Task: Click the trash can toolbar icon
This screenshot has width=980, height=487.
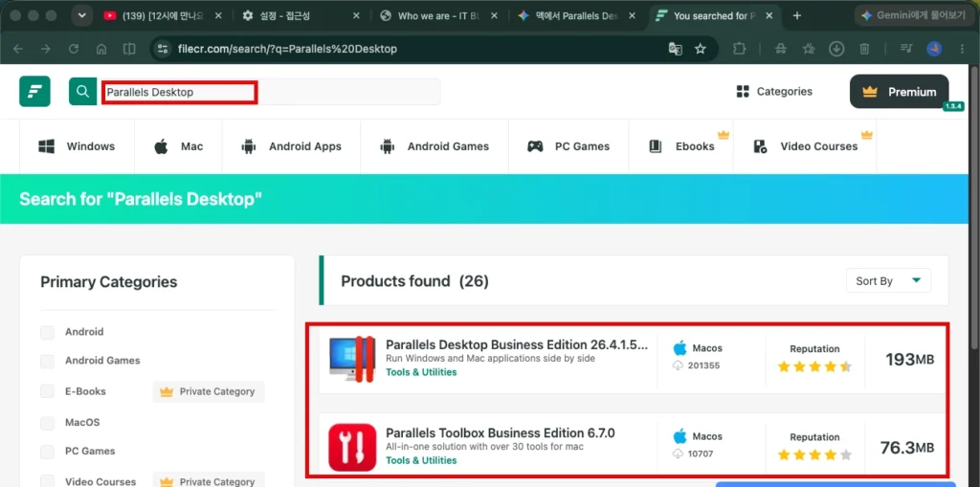Action: [x=864, y=49]
